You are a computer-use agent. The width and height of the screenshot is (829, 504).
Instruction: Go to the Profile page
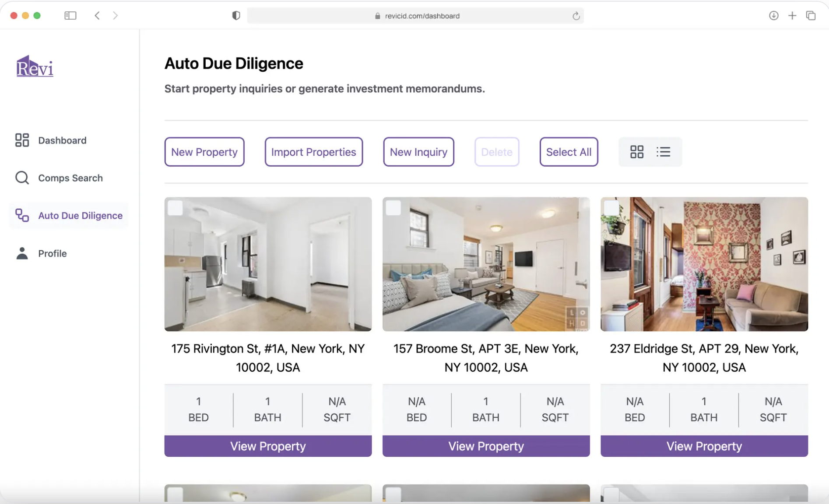pyautogui.click(x=52, y=253)
